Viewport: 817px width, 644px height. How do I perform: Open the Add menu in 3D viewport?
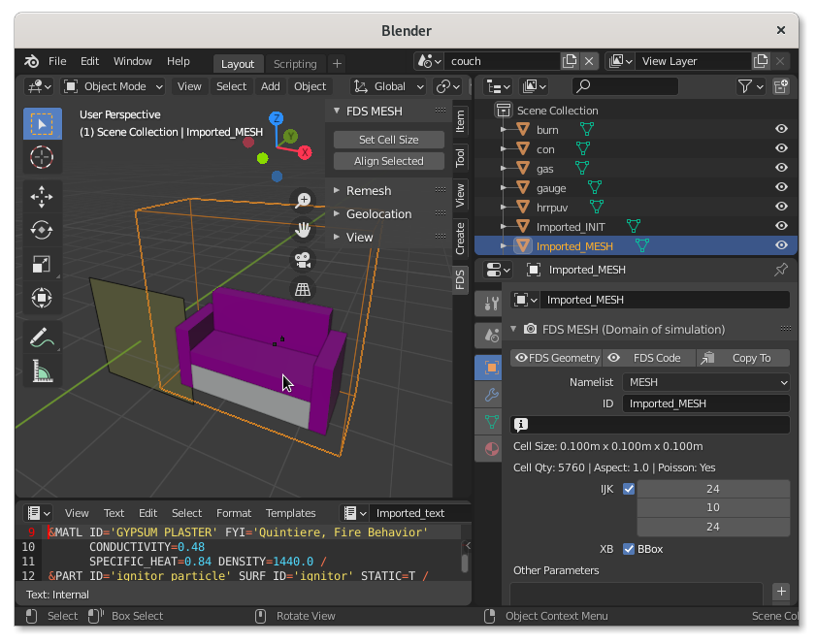[271, 86]
